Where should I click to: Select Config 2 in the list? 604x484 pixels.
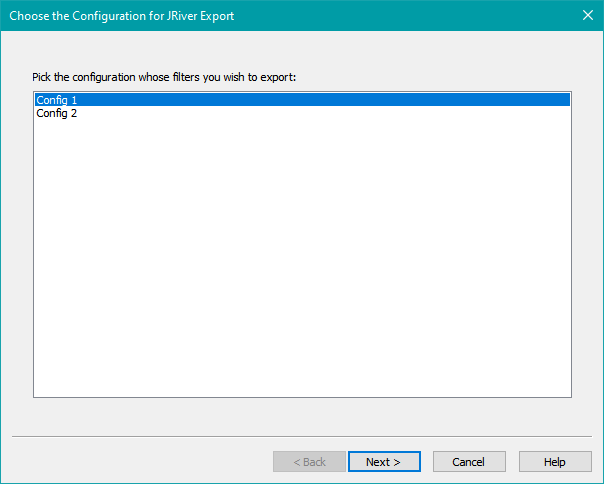(302, 113)
